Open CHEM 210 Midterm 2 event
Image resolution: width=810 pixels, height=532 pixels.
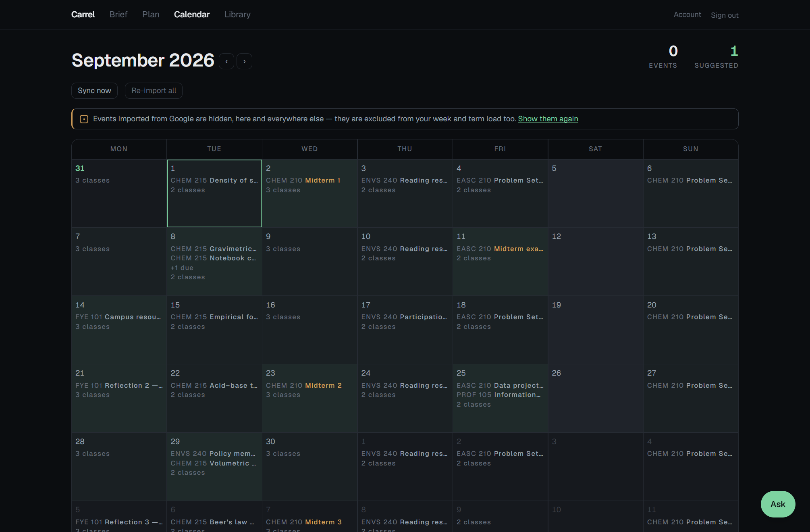click(x=304, y=385)
